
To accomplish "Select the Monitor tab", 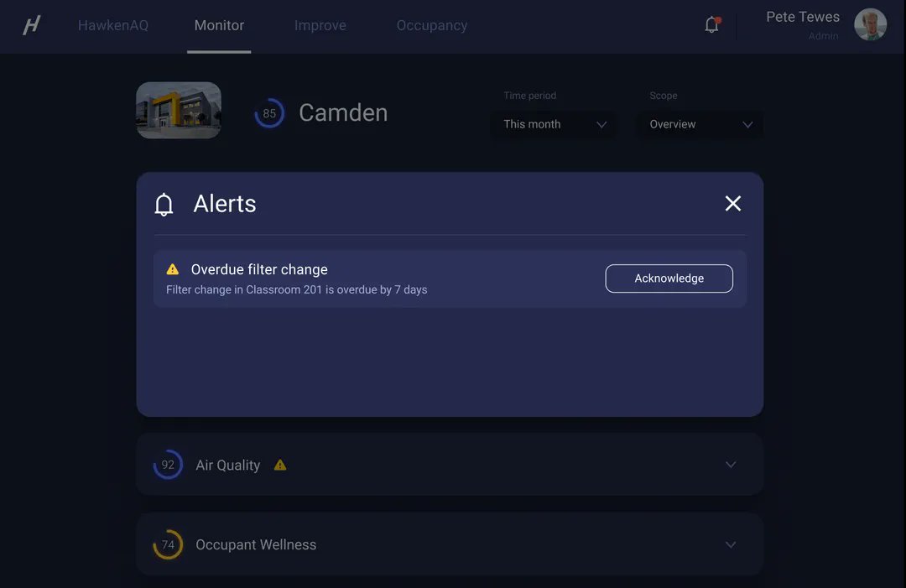I will 219,25.
